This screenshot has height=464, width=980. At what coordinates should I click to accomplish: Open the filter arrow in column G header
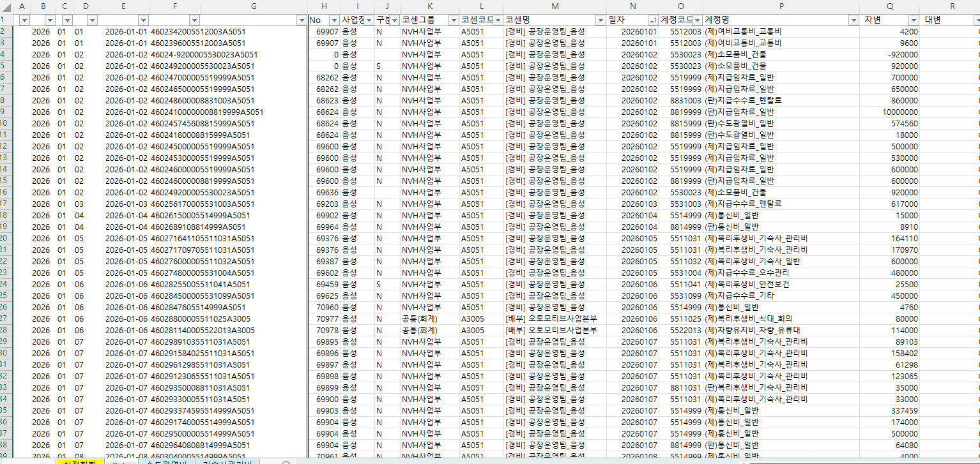coord(302,20)
